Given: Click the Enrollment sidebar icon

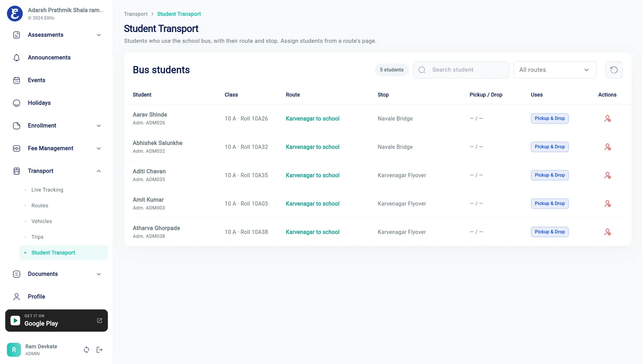Looking at the screenshot, I should coord(16,126).
